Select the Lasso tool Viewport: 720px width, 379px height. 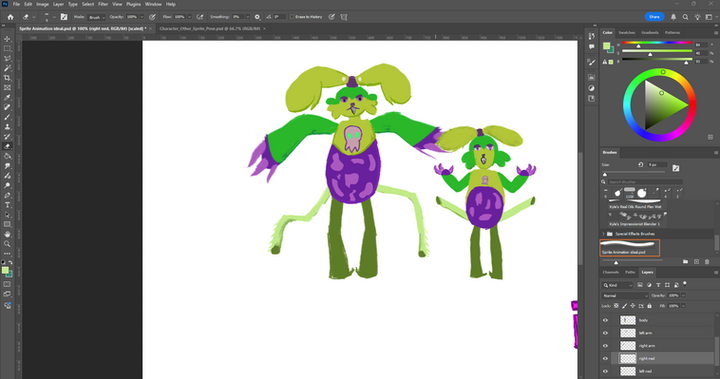click(x=7, y=58)
